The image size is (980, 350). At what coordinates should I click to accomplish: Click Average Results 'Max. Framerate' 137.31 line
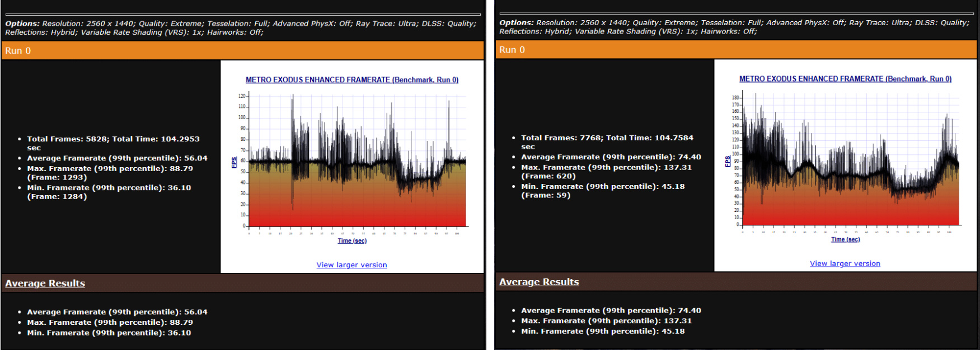607,321
